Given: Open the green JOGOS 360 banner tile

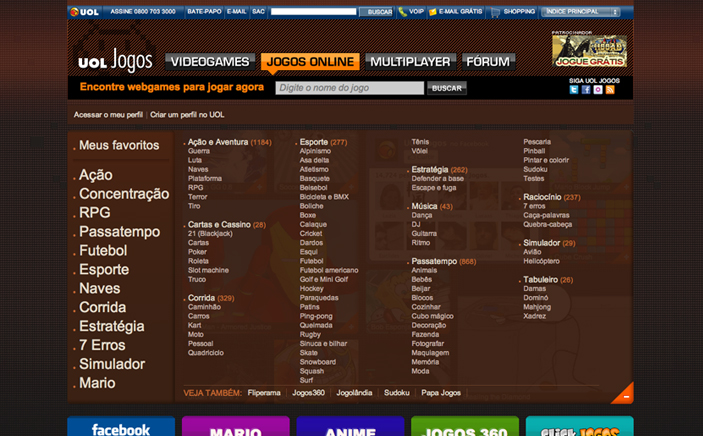Looking at the screenshot, I should (x=465, y=426).
